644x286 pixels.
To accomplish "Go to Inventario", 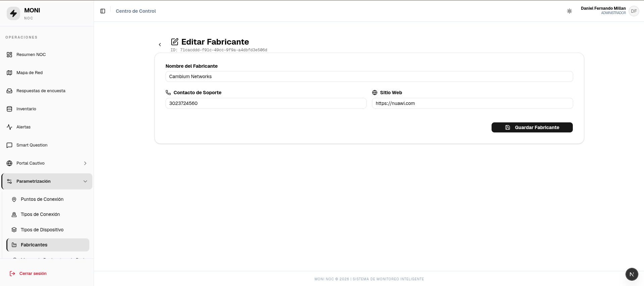I will click(47, 109).
